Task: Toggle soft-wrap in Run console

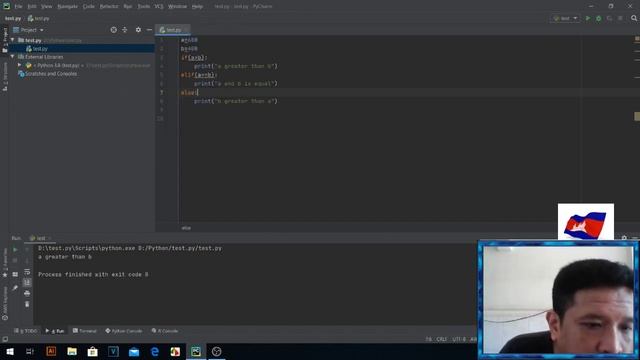Action: pos(27,272)
